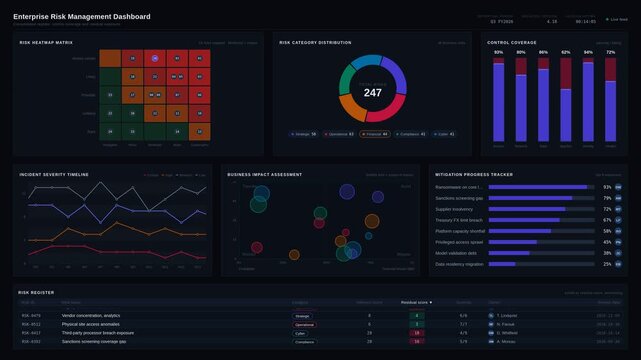This screenshot has width=641, height=360.
Task: Toggle the Strategic category legend chip
Action: tap(303, 134)
